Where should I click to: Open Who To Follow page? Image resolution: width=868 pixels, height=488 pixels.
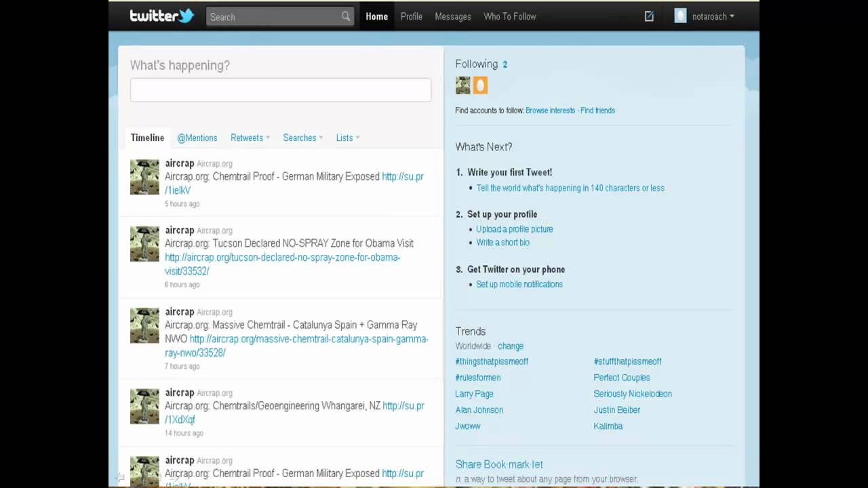pyautogui.click(x=510, y=16)
